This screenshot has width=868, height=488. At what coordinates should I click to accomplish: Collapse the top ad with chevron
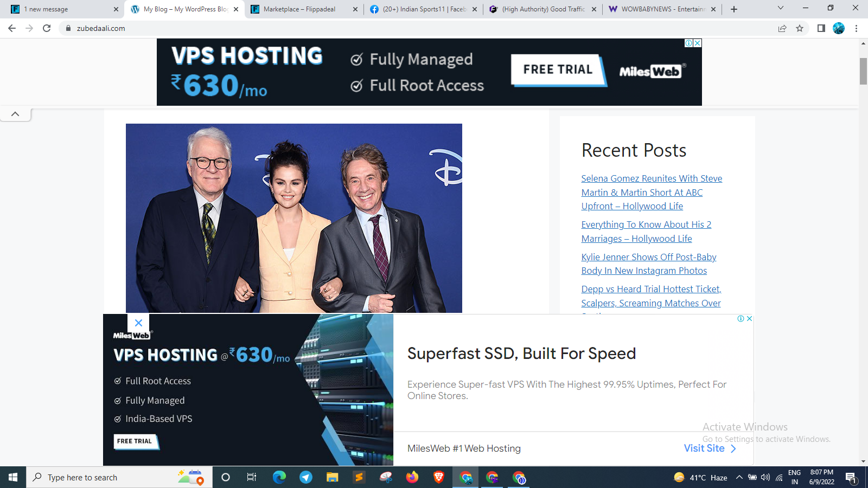[15, 114]
